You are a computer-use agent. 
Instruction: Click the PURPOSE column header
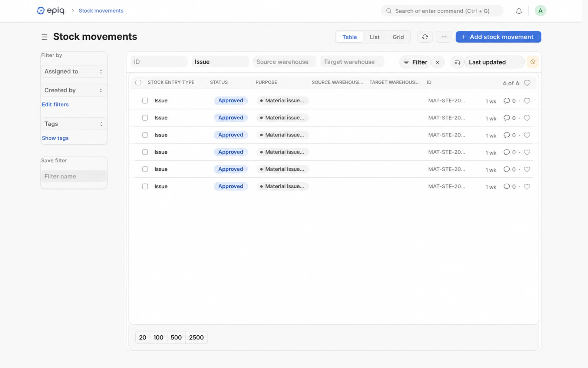pos(266,82)
